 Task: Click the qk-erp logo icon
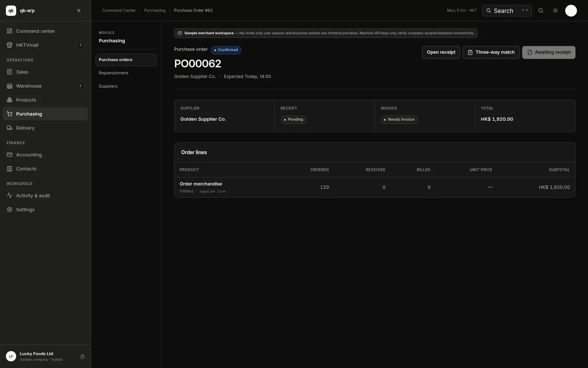[x=11, y=11]
